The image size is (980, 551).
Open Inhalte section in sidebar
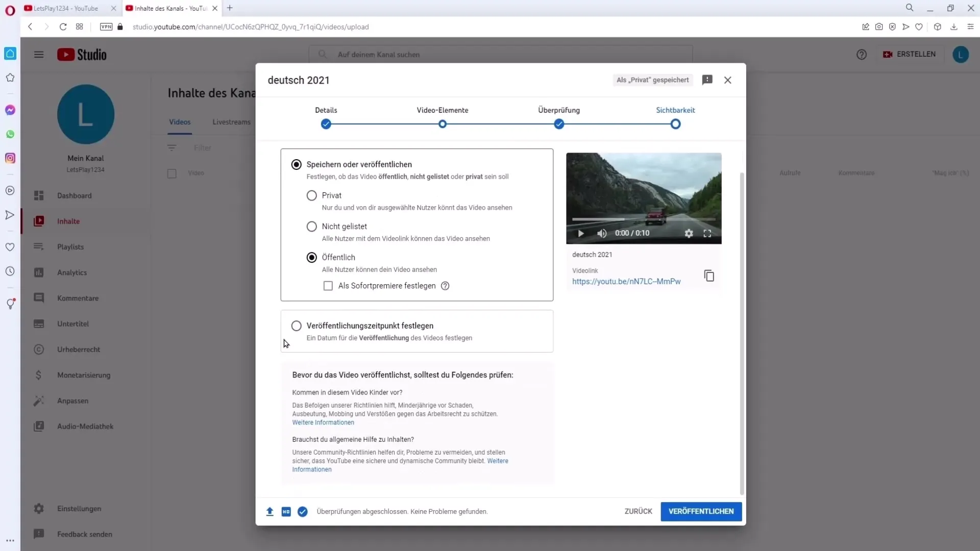point(68,221)
